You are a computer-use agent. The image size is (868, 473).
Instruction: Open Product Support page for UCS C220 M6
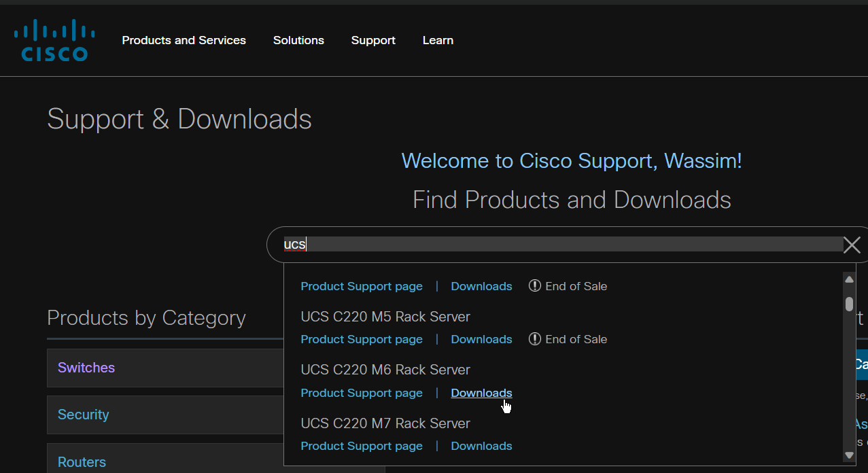click(x=362, y=393)
